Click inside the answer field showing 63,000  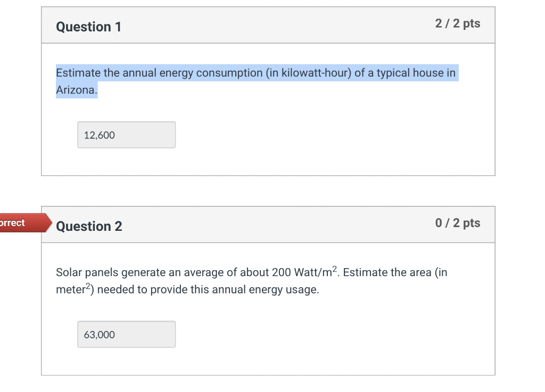pos(126,334)
